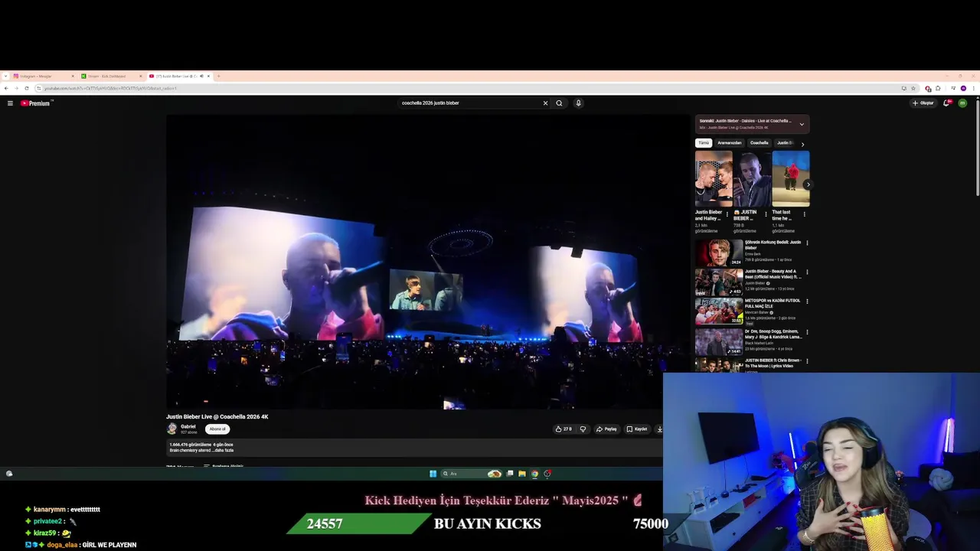The image size is (980, 551).
Task: Click Windows taskbar search box
Action: [x=472, y=474]
